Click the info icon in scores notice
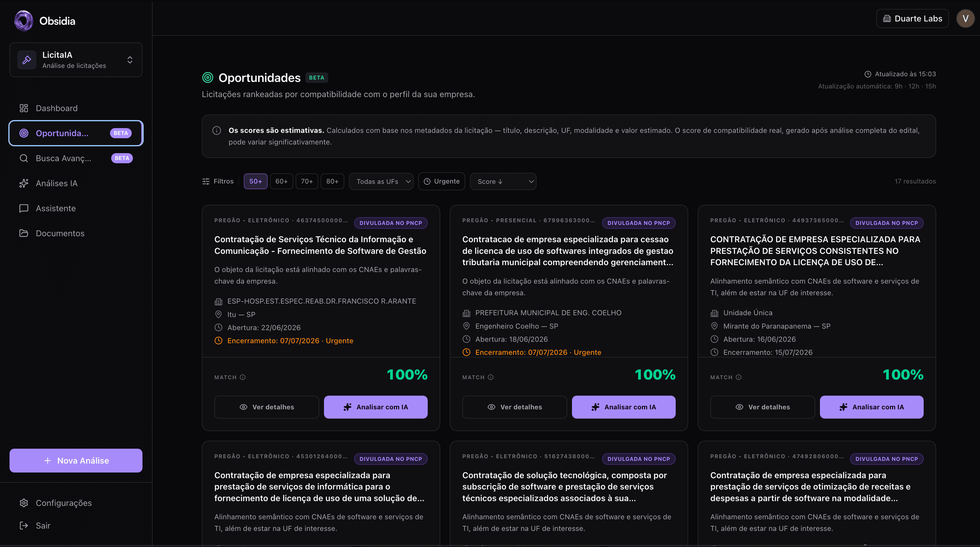The image size is (980, 547). click(216, 130)
